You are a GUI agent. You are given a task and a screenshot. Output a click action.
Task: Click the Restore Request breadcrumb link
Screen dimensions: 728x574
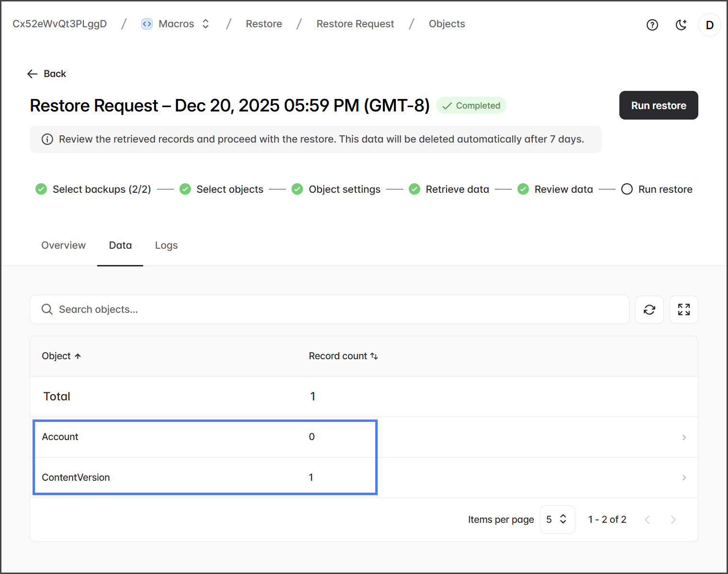tap(355, 24)
